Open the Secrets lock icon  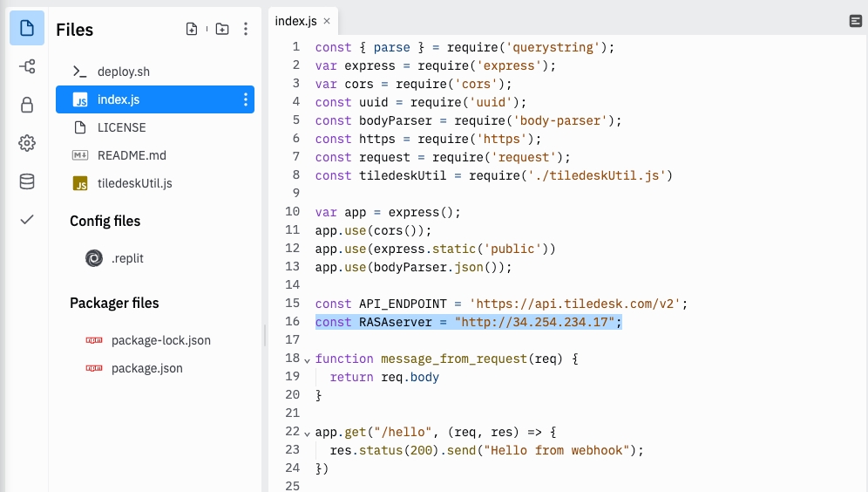point(26,106)
